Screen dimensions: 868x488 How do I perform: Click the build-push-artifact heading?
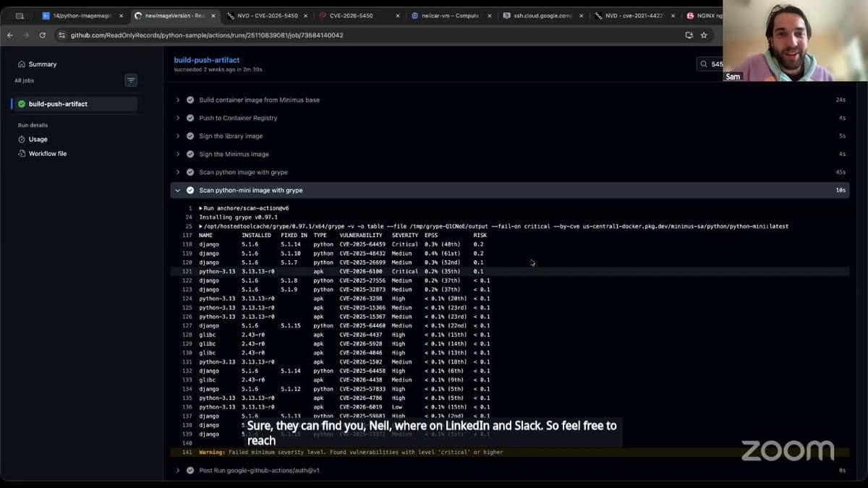click(207, 60)
